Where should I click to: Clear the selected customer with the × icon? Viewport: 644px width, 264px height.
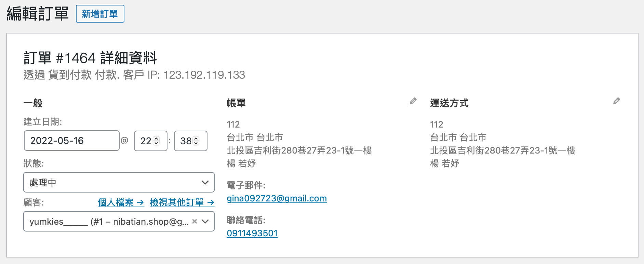194,221
